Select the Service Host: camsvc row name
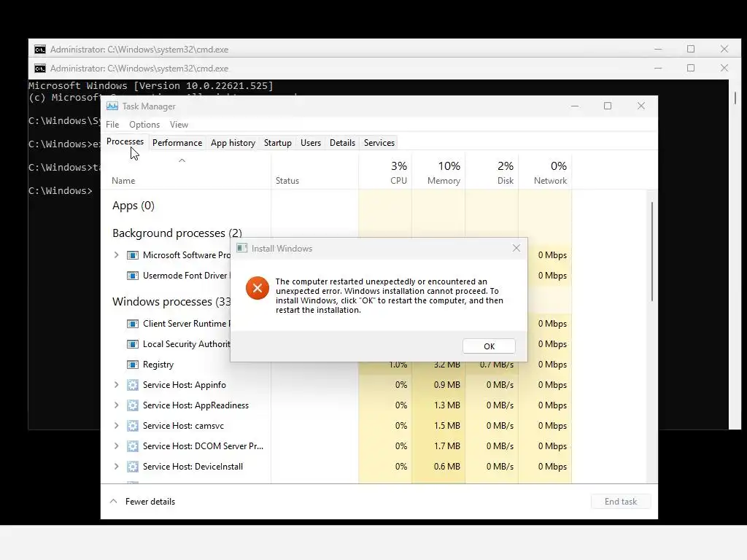This screenshot has height=560, width=747. click(183, 426)
